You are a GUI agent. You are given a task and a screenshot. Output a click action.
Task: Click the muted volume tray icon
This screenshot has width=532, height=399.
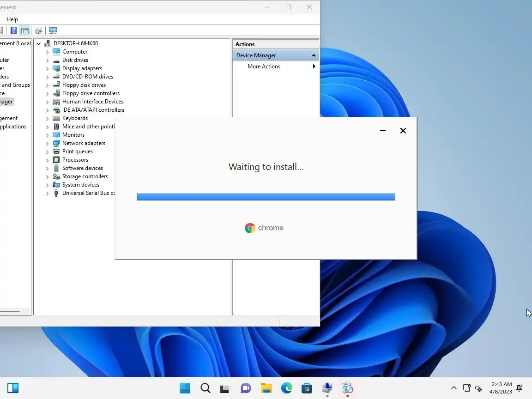click(x=478, y=388)
